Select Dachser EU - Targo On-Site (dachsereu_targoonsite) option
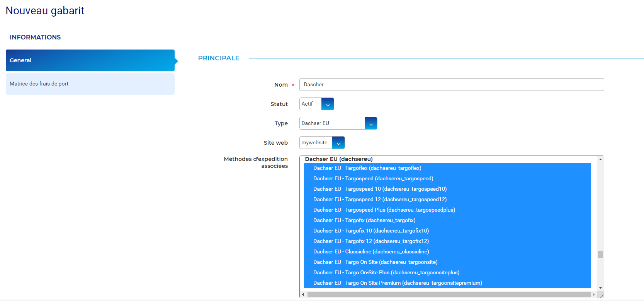644x301 pixels. (x=447, y=262)
